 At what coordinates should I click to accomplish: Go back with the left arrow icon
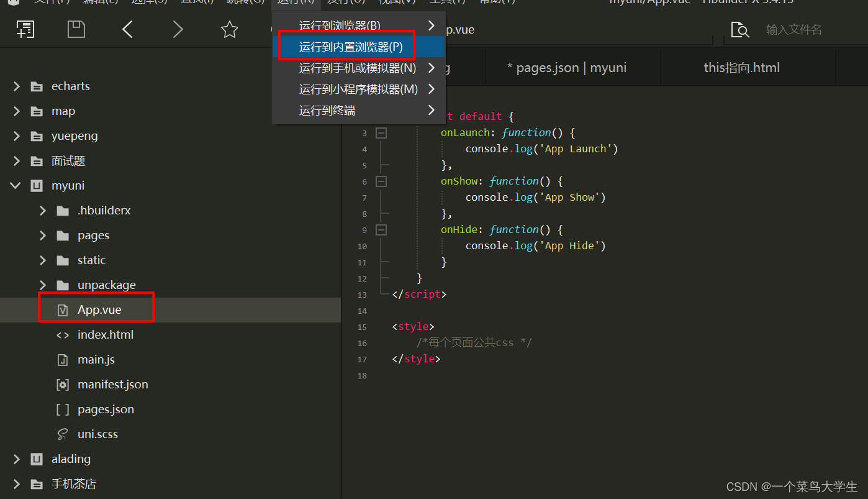coord(127,29)
